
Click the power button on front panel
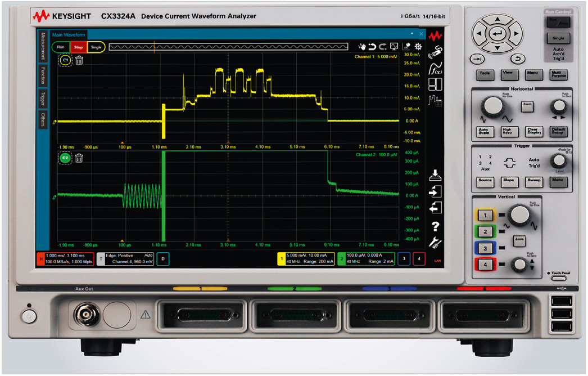point(29,316)
